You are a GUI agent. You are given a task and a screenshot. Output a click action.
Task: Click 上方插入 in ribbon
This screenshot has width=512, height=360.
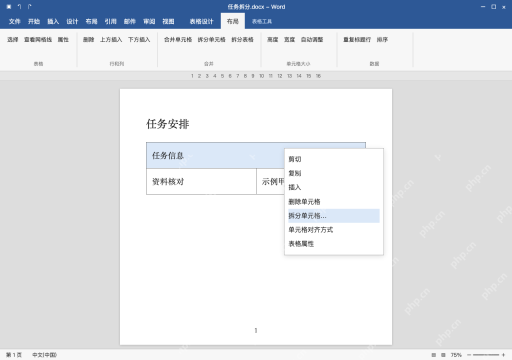111,40
